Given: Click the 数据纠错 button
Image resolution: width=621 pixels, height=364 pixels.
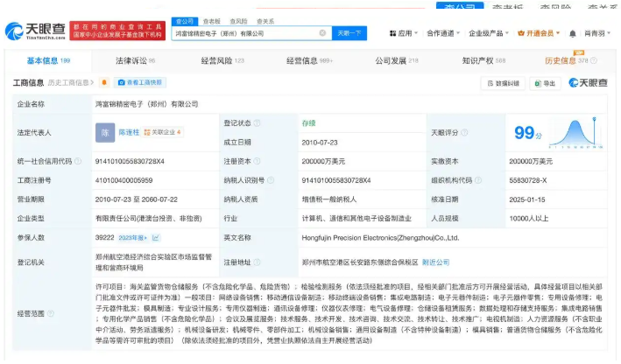Looking at the screenshot, I should [x=503, y=83].
